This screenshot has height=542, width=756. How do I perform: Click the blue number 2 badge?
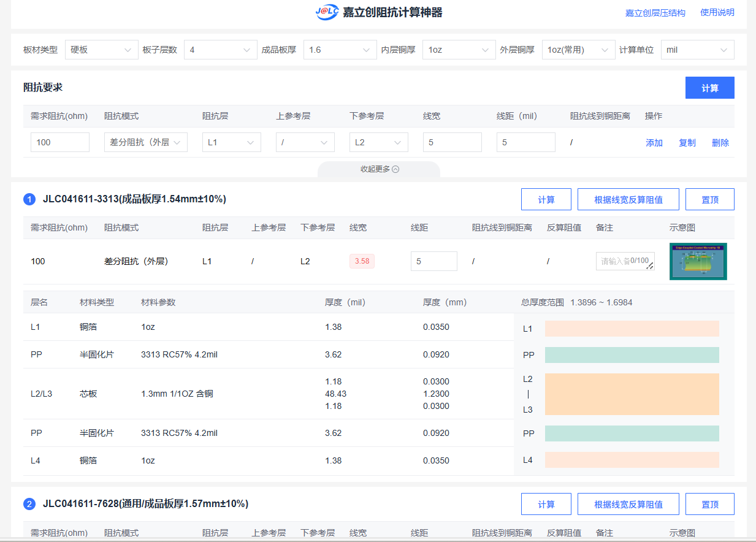(x=29, y=504)
